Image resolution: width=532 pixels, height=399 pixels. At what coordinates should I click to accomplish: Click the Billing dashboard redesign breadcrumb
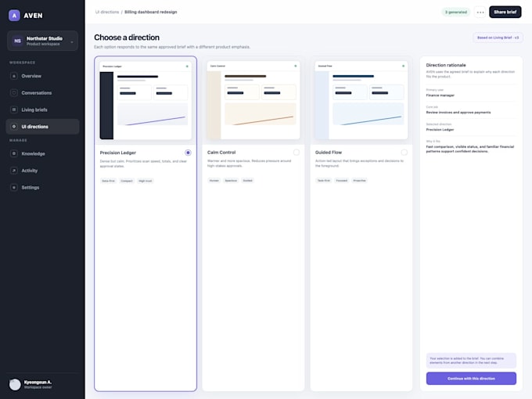[x=151, y=12]
